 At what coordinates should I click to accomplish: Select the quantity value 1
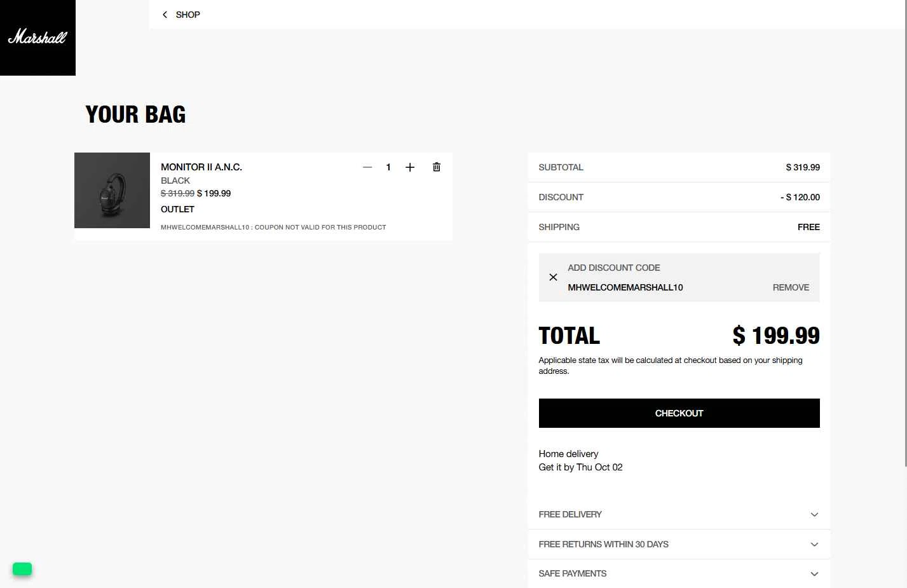(x=388, y=167)
